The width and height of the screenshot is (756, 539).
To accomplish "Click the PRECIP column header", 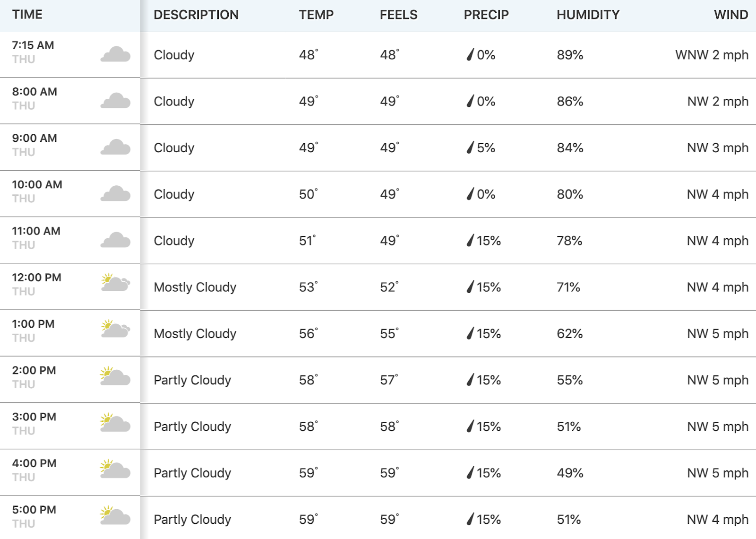I will tap(486, 15).
